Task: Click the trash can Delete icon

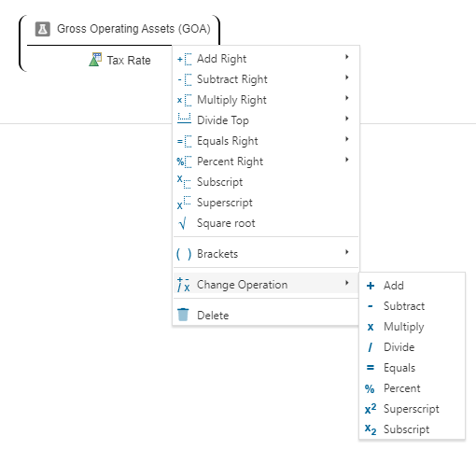Action: pos(183,315)
